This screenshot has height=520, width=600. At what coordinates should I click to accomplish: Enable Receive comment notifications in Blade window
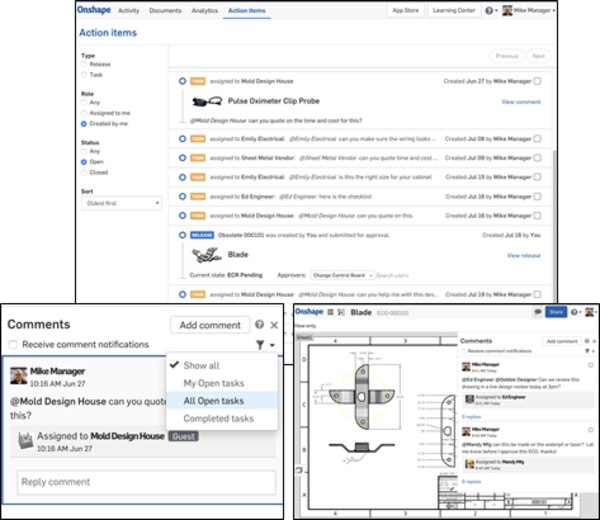click(463, 351)
